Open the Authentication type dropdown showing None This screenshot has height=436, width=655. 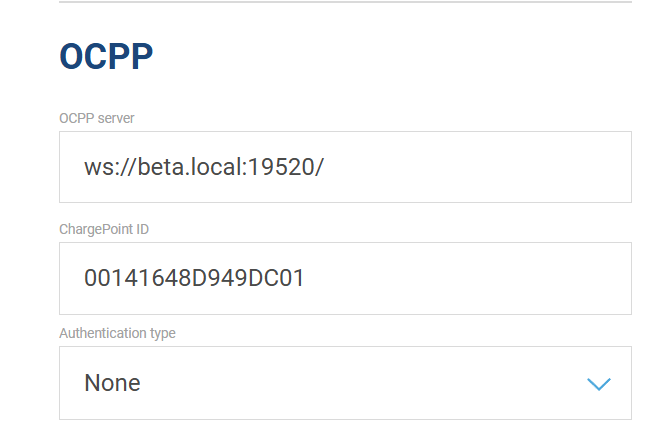(345, 383)
